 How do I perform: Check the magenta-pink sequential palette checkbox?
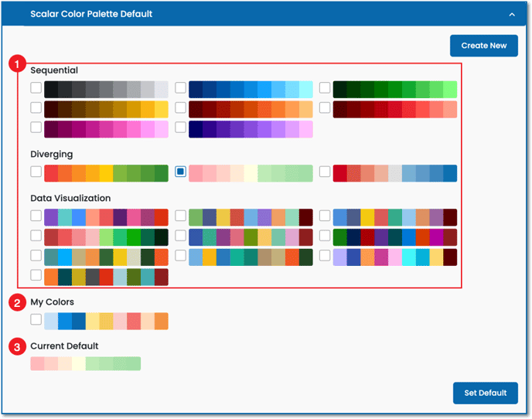(x=36, y=128)
